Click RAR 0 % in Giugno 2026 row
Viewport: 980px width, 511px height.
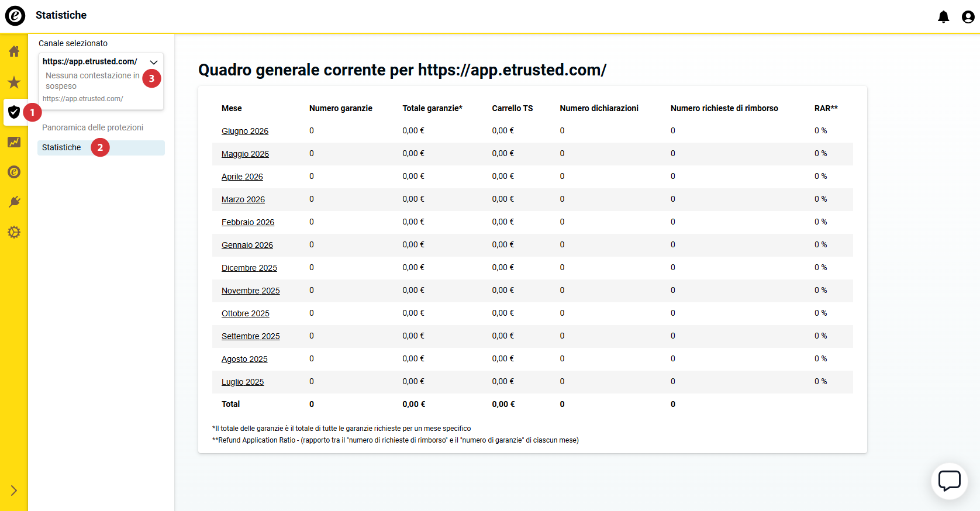point(820,130)
